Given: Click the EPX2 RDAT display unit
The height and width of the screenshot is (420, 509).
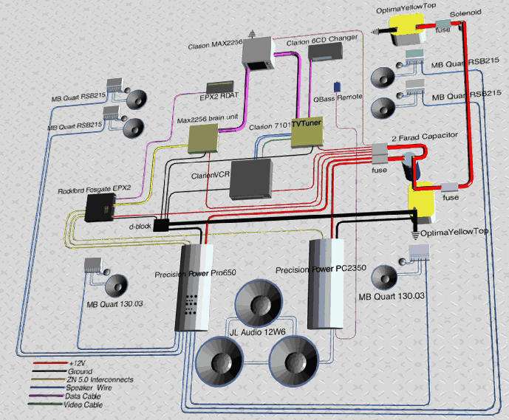Looking at the screenshot, I should pyautogui.click(x=219, y=88).
